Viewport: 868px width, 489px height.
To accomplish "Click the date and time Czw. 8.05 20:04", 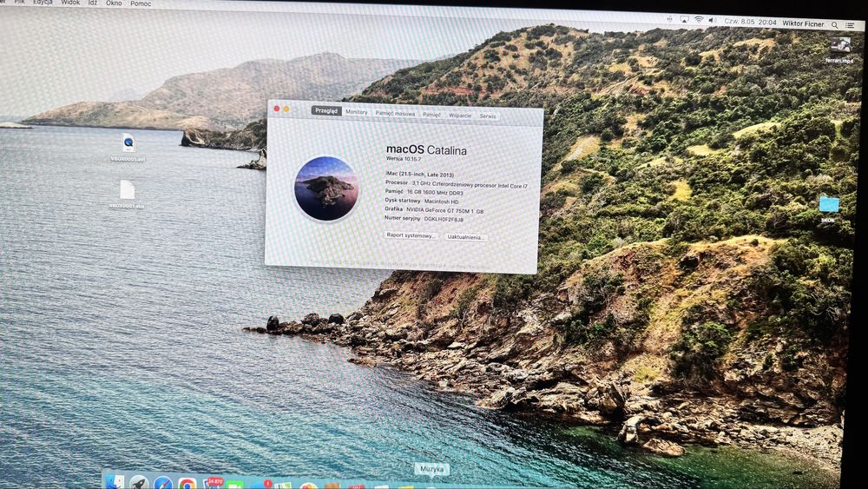I will click(750, 23).
